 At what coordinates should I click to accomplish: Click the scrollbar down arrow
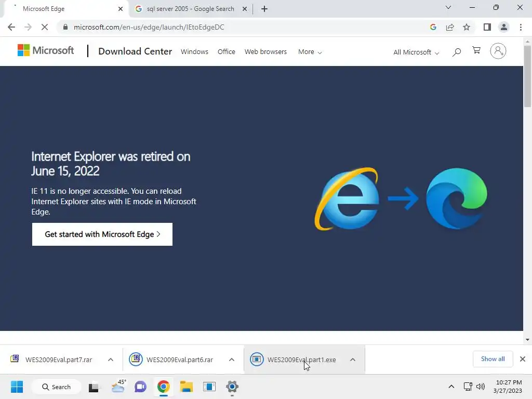(528, 340)
